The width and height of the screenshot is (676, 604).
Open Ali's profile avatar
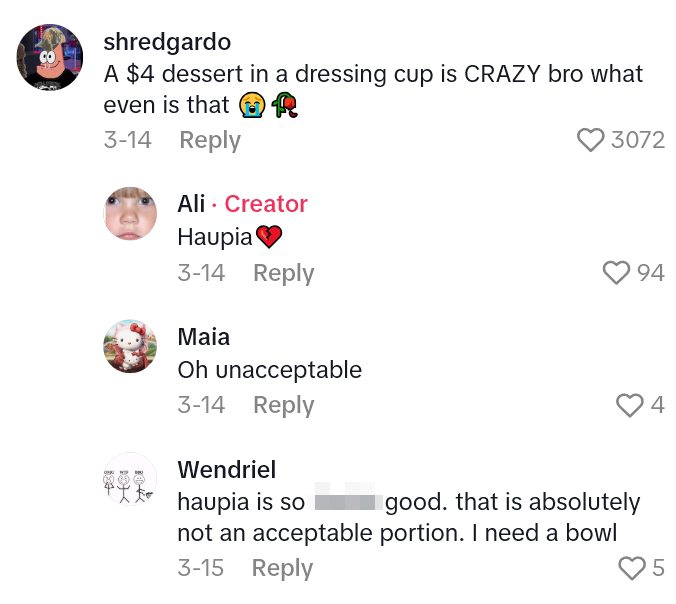(130, 214)
